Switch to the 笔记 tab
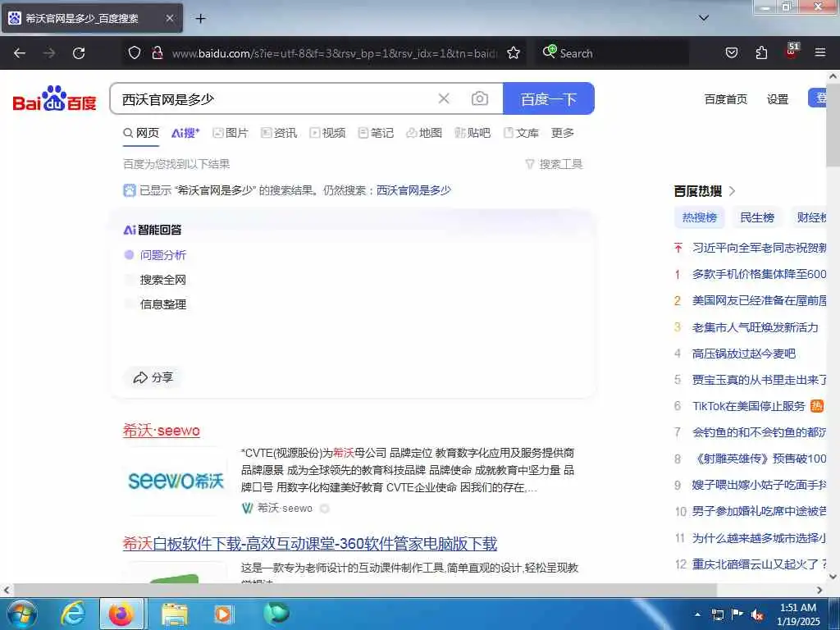This screenshot has width=840, height=630. tap(376, 133)
